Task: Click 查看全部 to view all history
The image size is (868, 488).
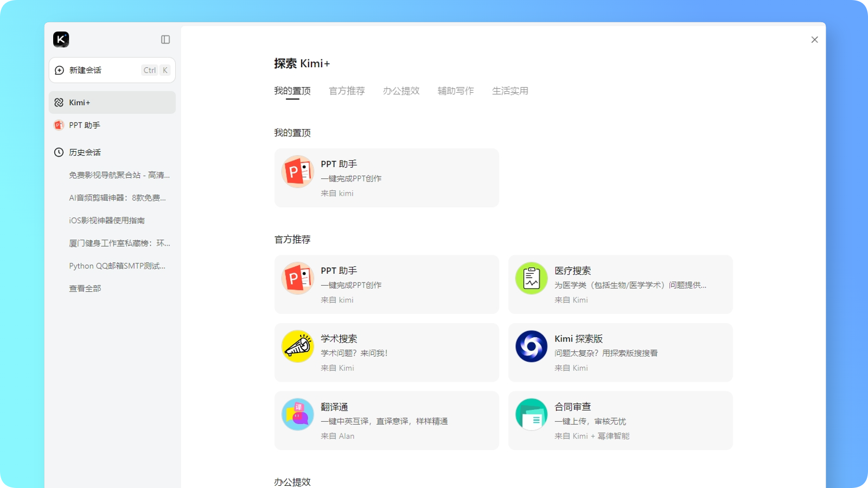Action: pyautogui.click(x=85, y=289)
